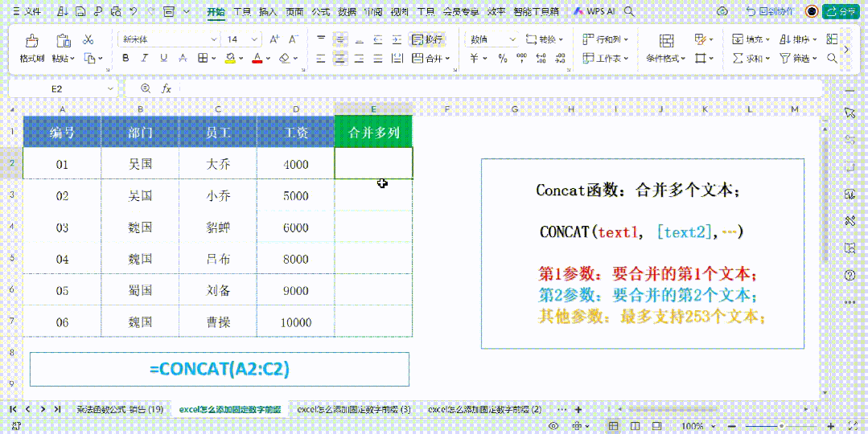Screen dimensions: 868x434
Task: Click the Paste (粘贴) clipboard icon
Action: [x=63, y=40]
